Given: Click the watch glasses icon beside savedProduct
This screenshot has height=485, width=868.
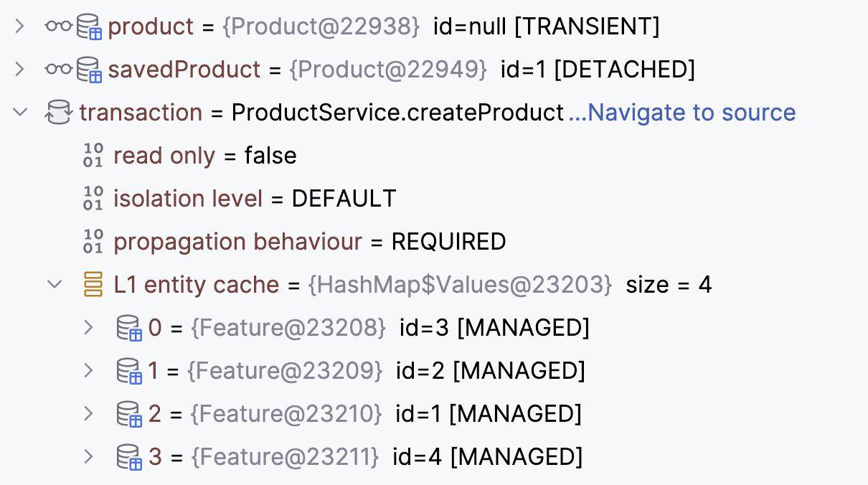Looking at the screenshot, I should pyautogui.click(x=59, y=70).
